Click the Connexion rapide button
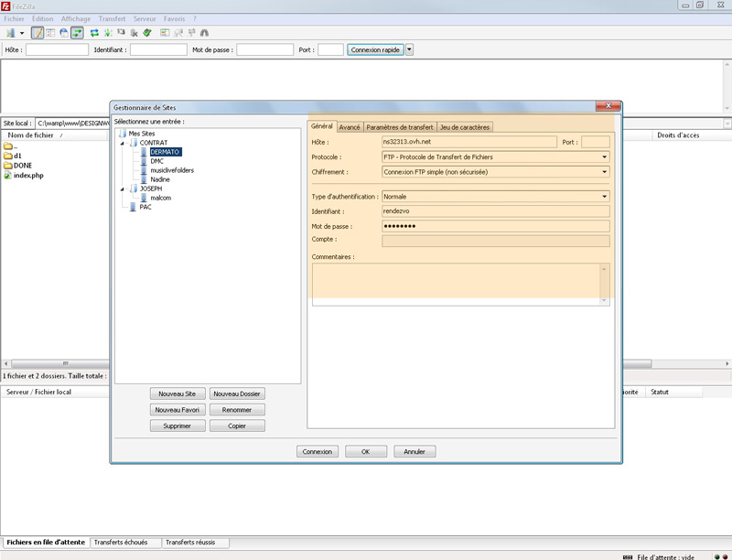Screen dimensions: 732x560 coord(375,49)
